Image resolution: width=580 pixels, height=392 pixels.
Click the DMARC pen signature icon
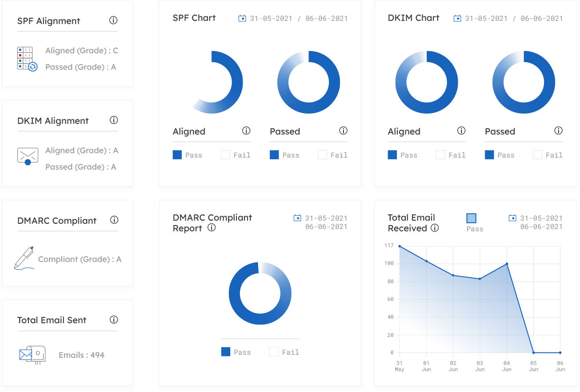[x=24, y=258]
